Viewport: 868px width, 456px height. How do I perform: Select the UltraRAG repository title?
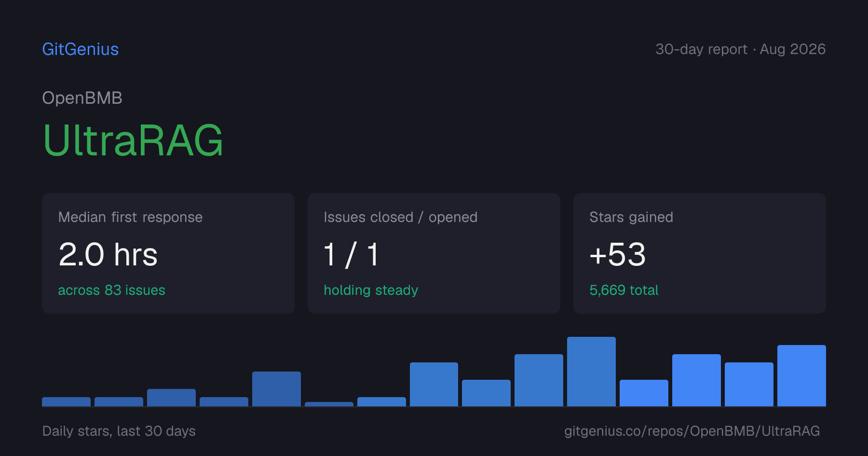[x=133, y=140]
